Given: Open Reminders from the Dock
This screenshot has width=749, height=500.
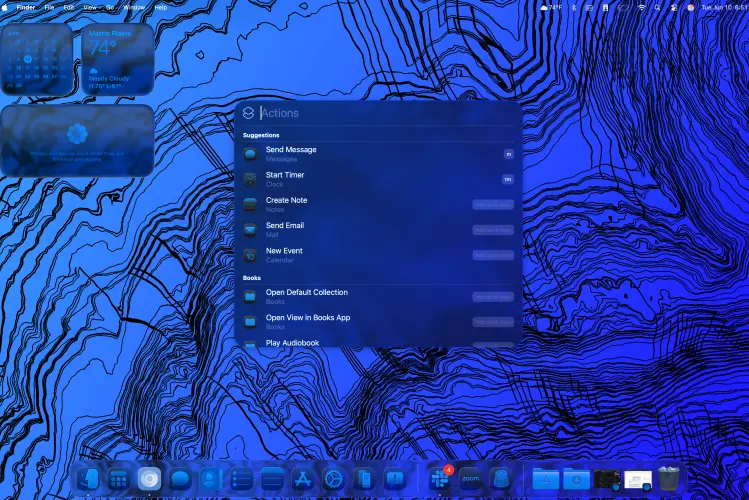Looking at the screenshot, I should coord(241,479).
